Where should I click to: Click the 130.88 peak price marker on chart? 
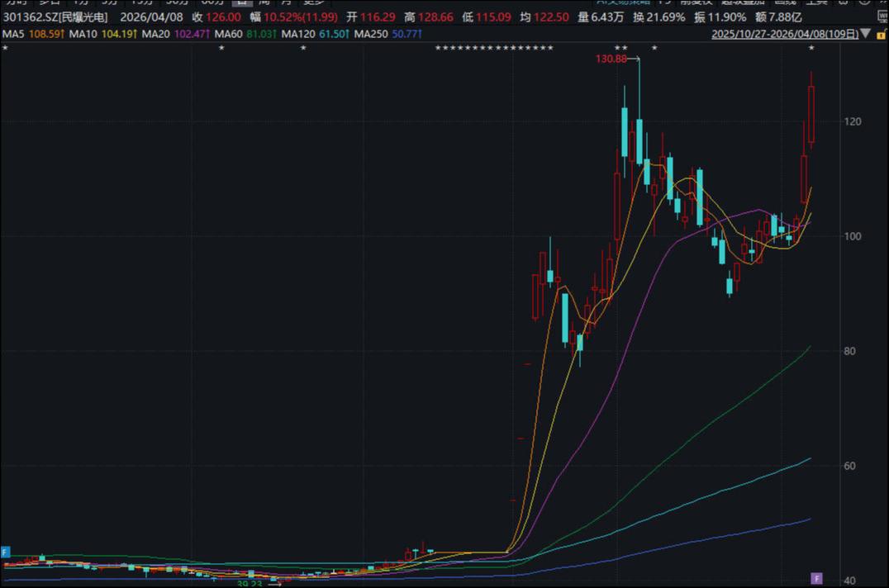click(x=611, y=59)
